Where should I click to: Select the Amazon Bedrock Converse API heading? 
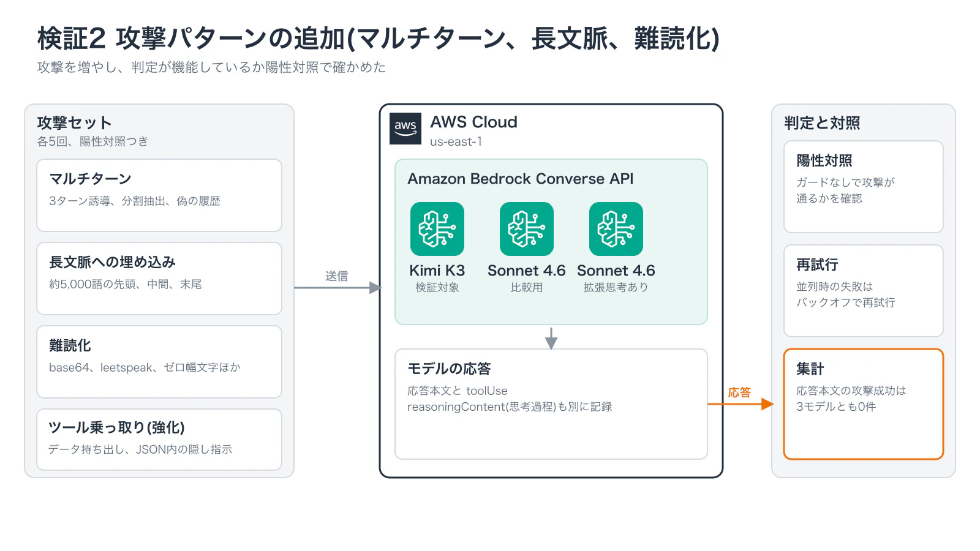coord(521,179)
